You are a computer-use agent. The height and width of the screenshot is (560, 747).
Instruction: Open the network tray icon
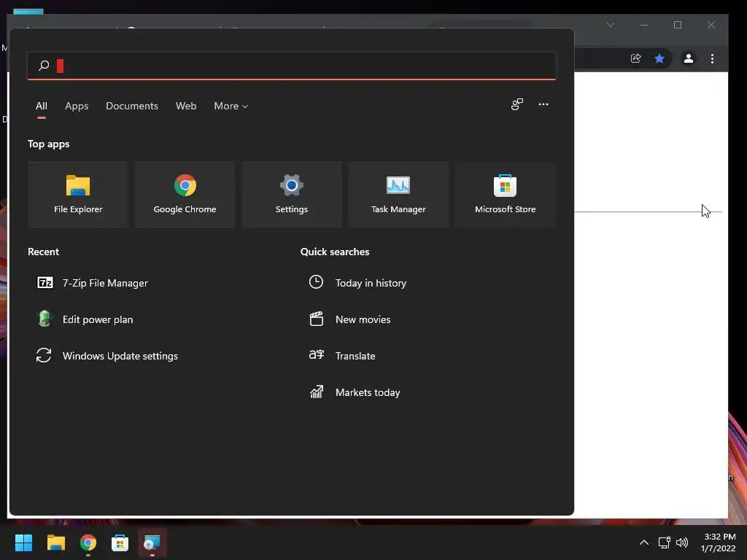[664, 542]
